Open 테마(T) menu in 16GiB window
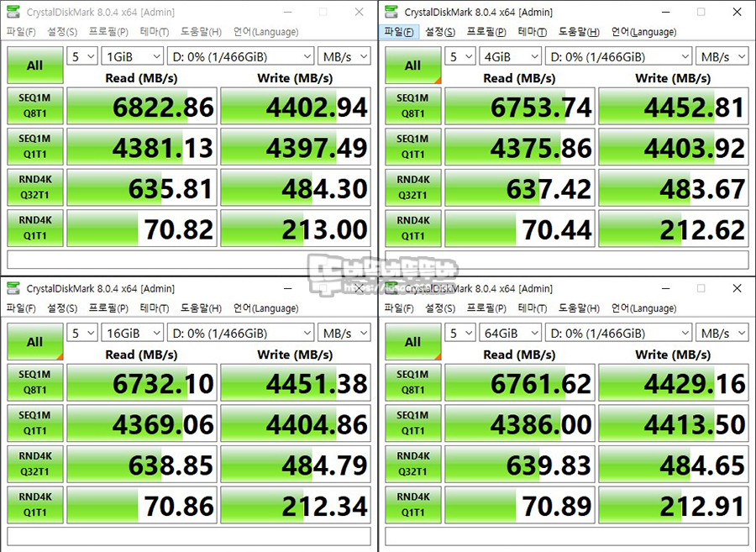756x552 pixels. coord(155,308)
